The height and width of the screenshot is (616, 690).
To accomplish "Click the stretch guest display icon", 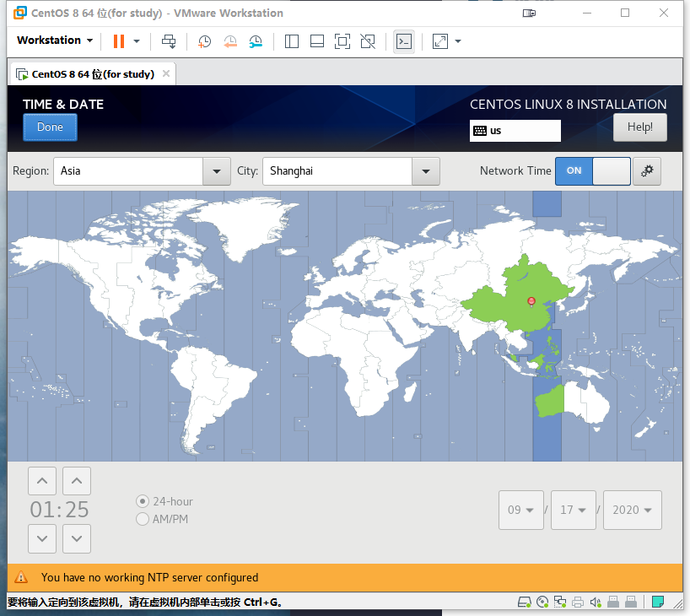I will pos(440,41).
